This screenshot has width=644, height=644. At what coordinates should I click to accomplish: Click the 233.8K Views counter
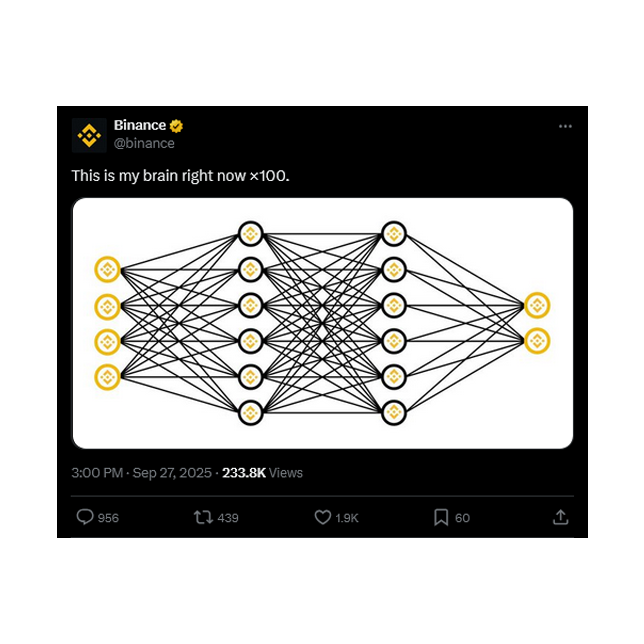click(x=262, y=473)
